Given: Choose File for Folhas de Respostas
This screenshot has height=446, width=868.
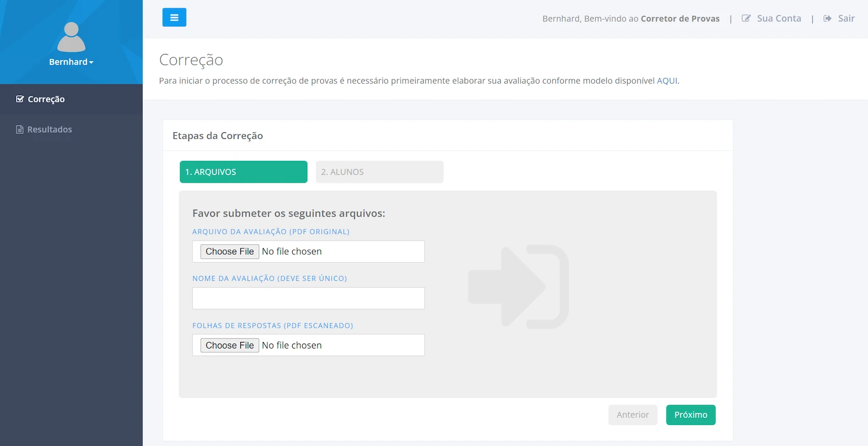Looking at the screenshot, I should (x=230, y=345).
